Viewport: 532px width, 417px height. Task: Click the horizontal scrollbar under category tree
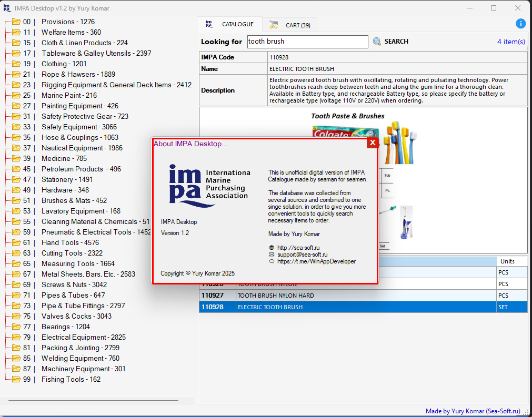point(94,401)
